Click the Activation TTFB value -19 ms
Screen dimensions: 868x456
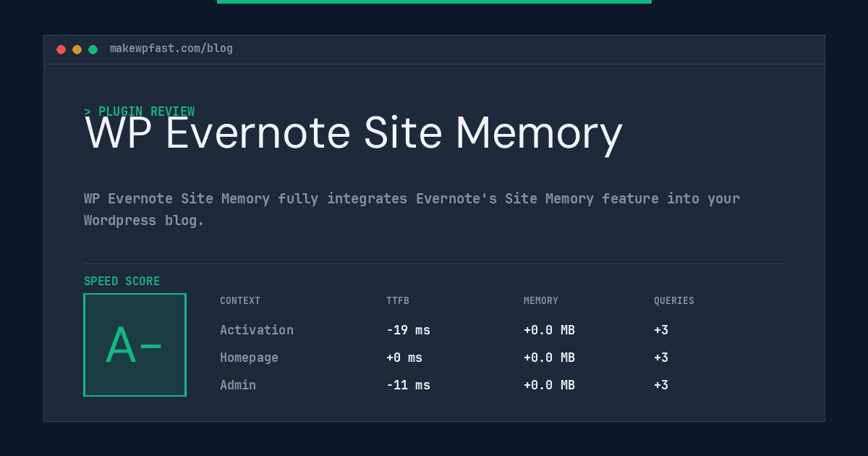(408, 330)
